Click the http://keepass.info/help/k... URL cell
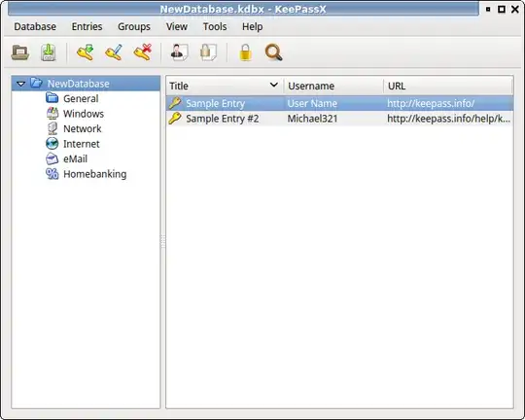Image resolution: width=525 pixels, height=420 pixels. (448, 119)
